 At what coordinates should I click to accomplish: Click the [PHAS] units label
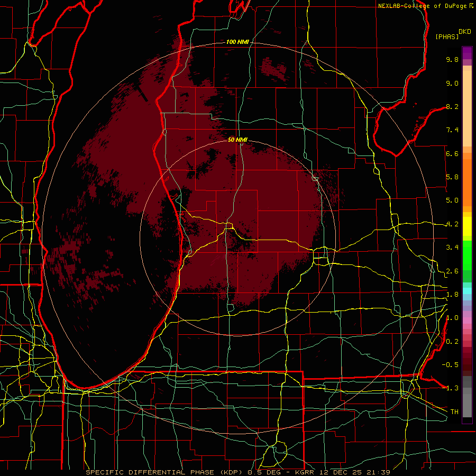tap(447, 36)
